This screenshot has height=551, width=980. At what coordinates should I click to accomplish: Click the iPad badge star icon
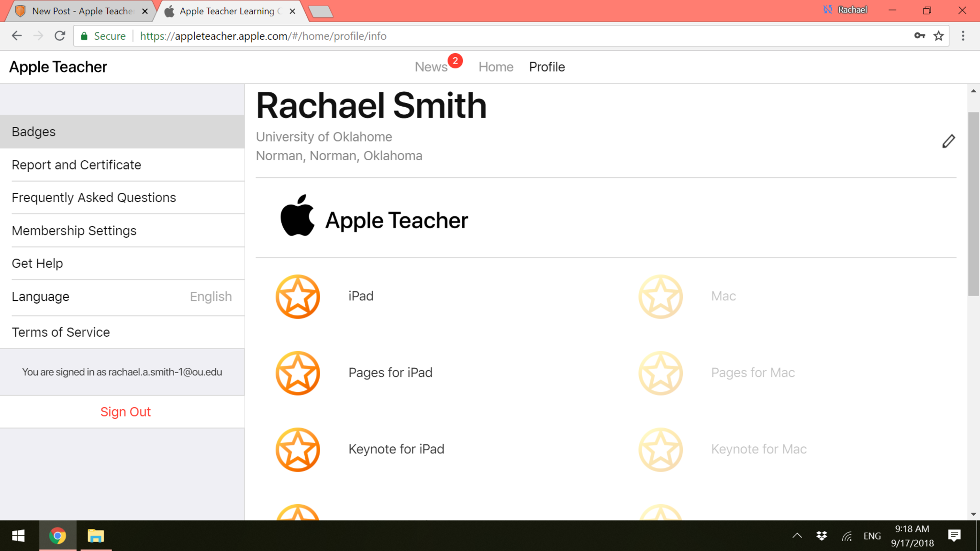298,297
